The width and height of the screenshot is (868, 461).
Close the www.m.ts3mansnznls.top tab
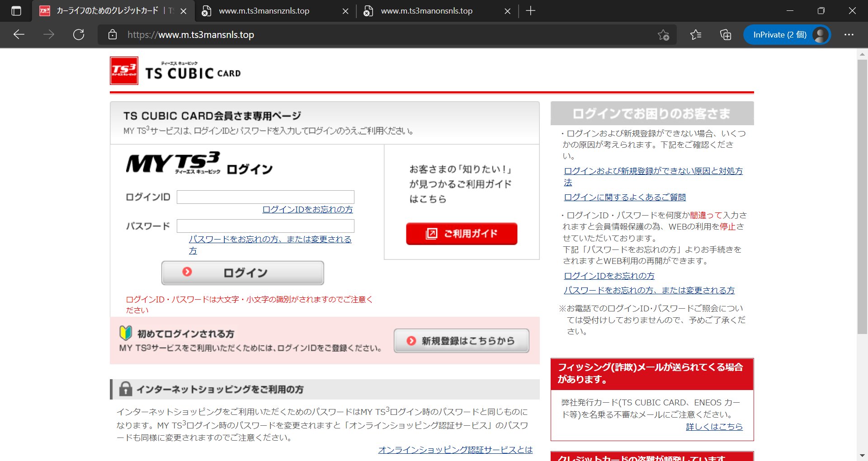345,11
